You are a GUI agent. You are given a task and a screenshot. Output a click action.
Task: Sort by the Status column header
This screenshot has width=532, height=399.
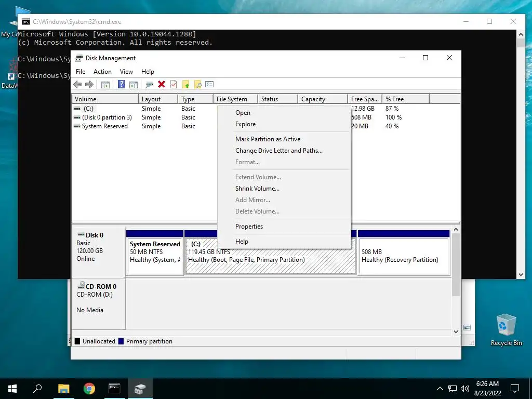click(278, 99)
